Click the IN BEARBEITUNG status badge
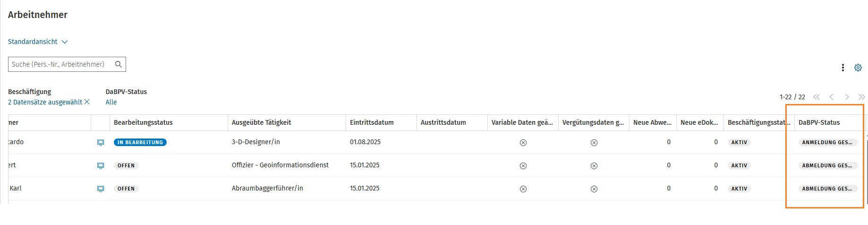 140,142
